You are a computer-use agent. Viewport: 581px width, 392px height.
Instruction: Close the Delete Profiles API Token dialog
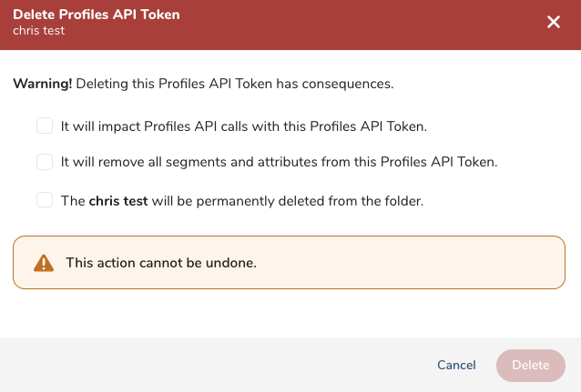pyautogui.click(x=553, y=23)
